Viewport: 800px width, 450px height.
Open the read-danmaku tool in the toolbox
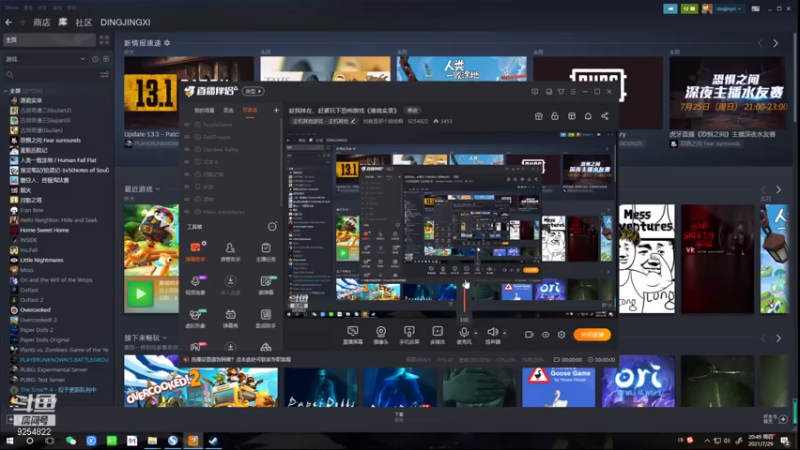pos(266,285)
